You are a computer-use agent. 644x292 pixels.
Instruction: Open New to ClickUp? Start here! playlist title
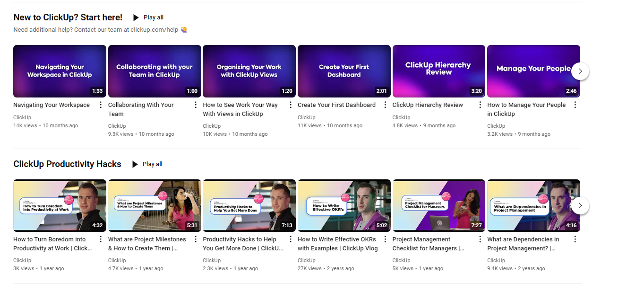click(x=68, y=18)
